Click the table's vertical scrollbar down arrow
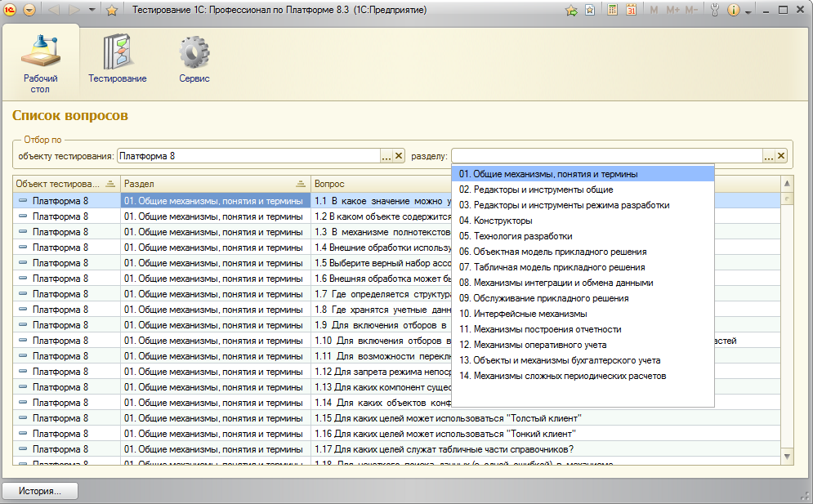 tap(788, 457)
